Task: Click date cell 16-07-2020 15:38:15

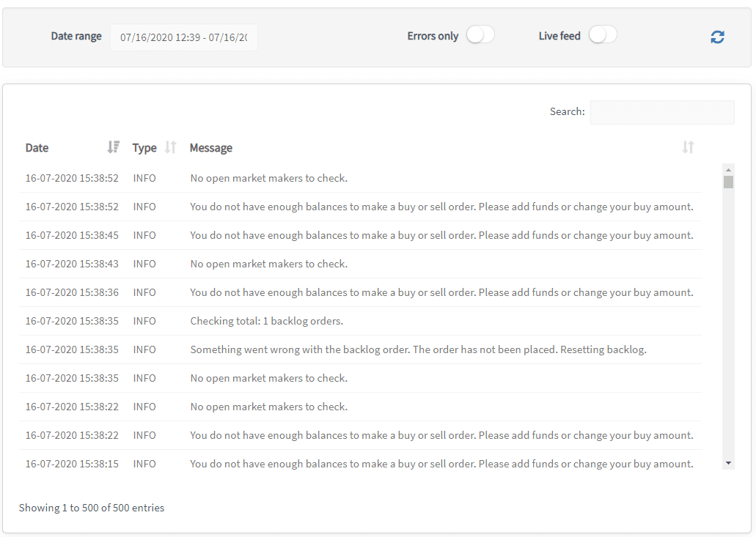Action: (x=72, y=464)
